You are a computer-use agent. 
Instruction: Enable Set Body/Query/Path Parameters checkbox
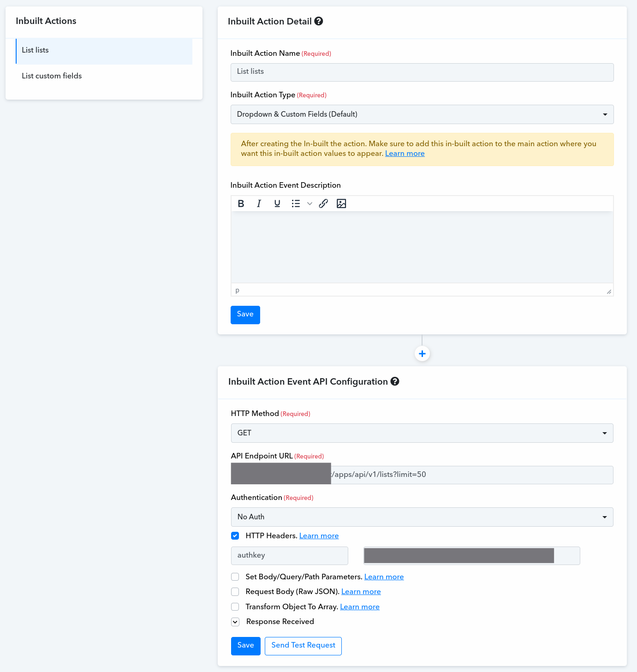tap(235, 577)
